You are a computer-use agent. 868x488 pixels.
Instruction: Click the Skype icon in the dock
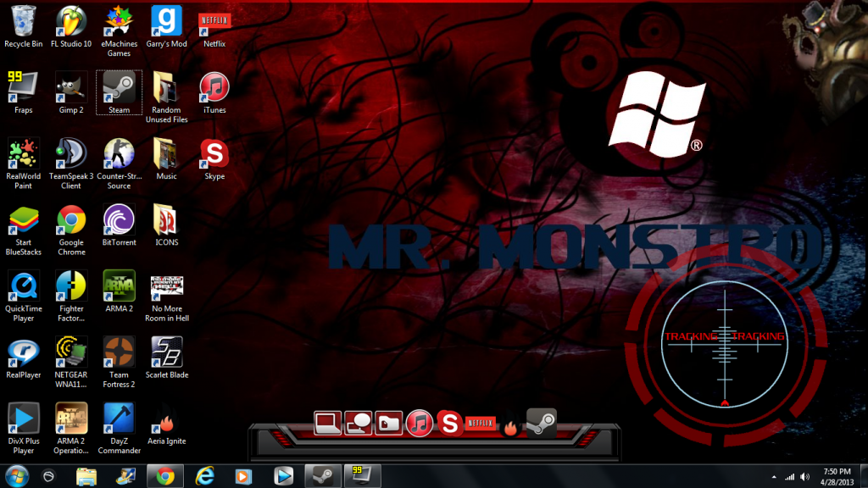tap(448, 422)
